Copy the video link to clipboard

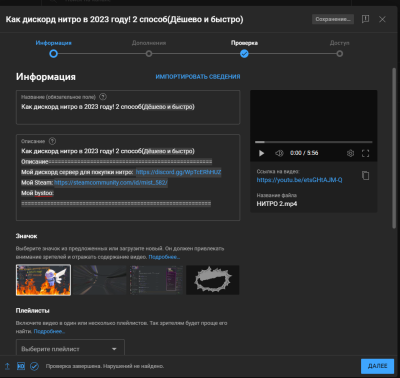(366, 176)
